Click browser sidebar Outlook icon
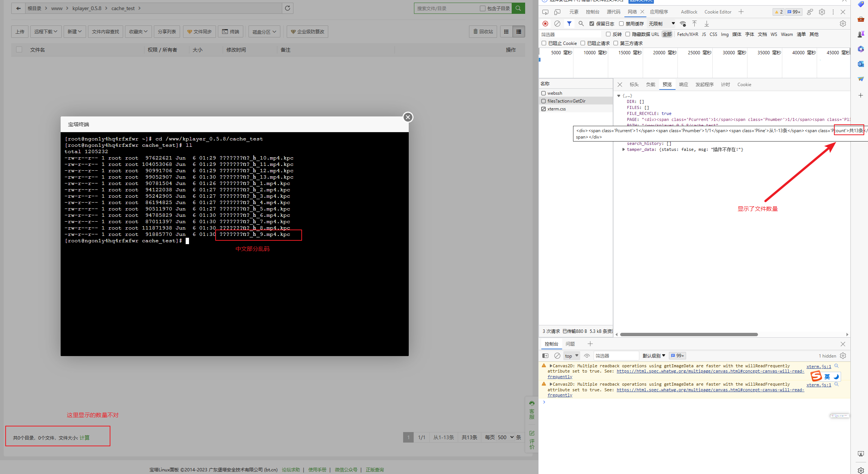Screen dimensions: 868x474 [861, 64]
